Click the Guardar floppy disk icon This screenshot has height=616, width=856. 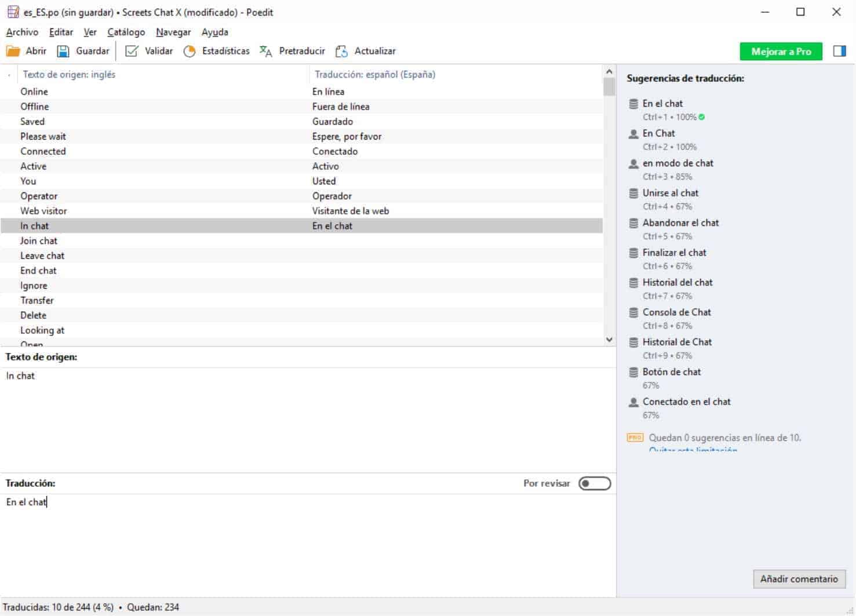click(x=63, y=52)
